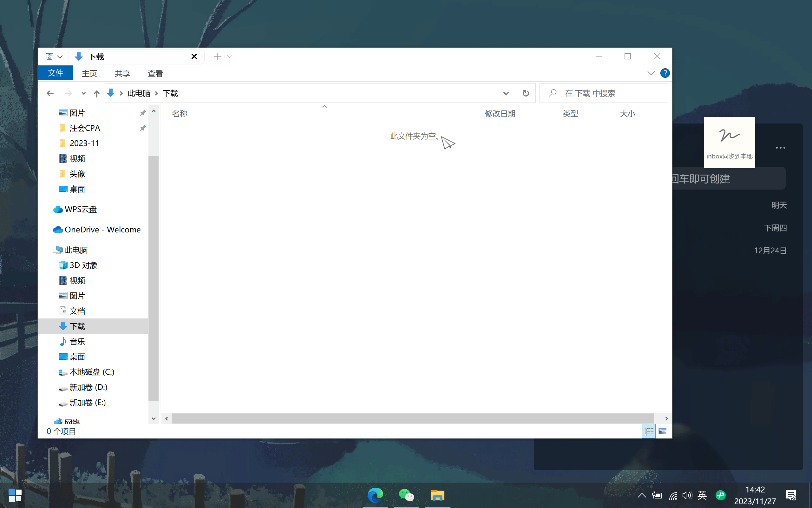Select WPS云盘 in the navigation pane

[x=81, y=209]
